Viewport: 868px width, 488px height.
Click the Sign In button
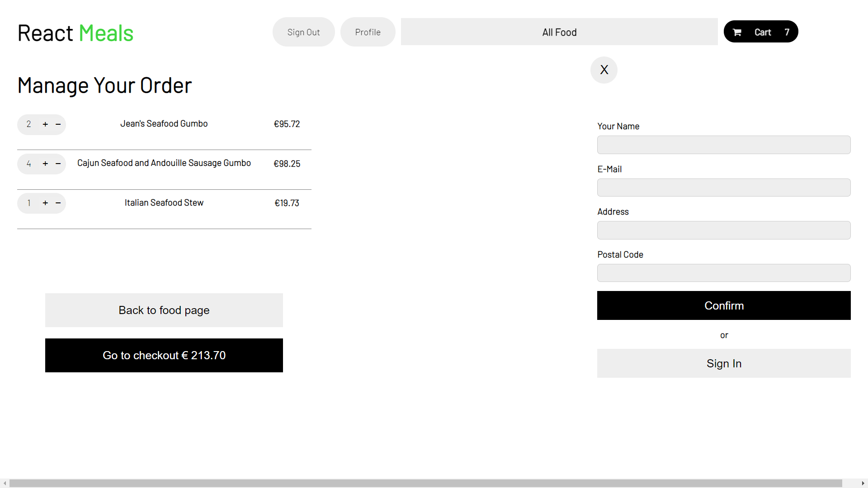tap(724, 363)
